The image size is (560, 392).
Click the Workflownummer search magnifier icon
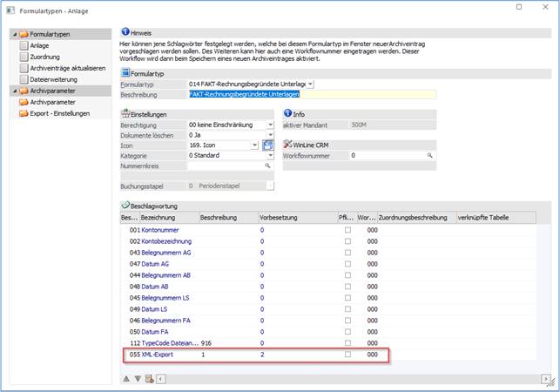[x=429, y=155]
